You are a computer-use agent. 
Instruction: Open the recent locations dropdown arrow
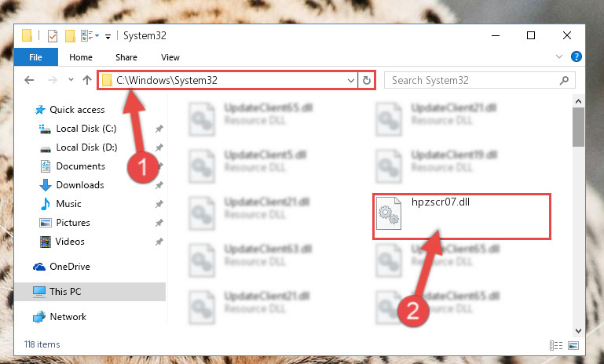click(x=71, y=80)
